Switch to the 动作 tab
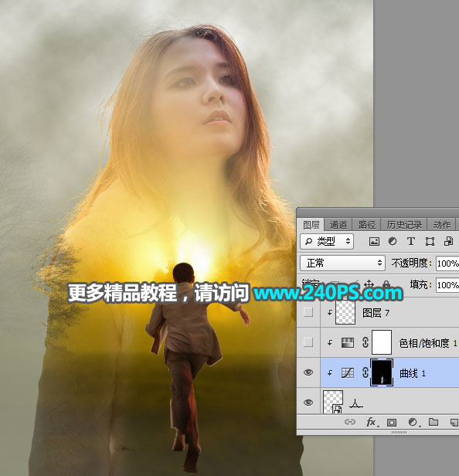Screen dimensions: 459x476 pyautogui.click(x=441, y=225)
